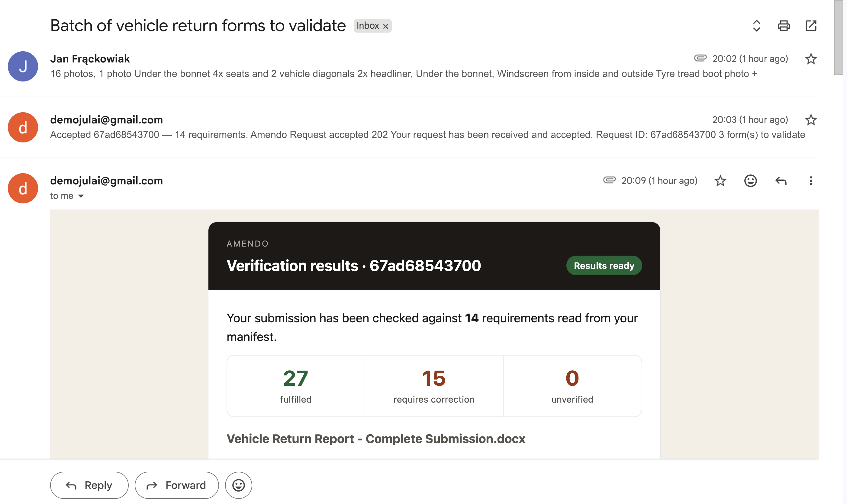Open conversation in a new window
Viewport: 847px width, 504px height.
click(811, 26)
